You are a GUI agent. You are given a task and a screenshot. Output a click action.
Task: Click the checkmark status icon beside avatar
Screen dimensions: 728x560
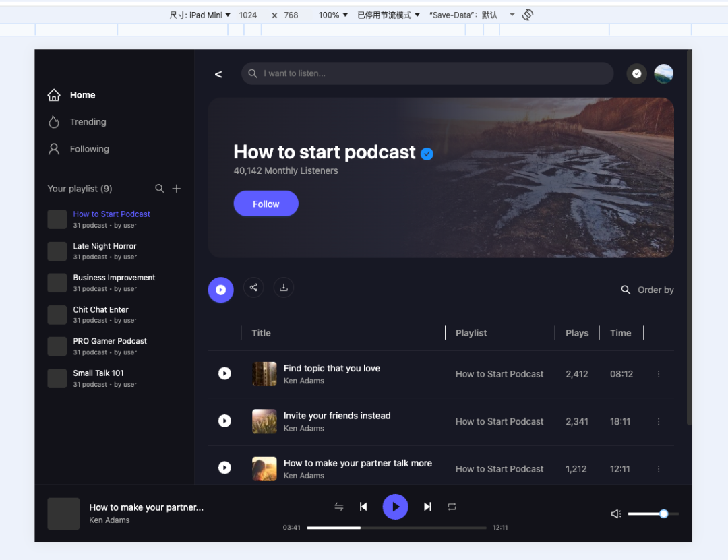pos(636,73)
